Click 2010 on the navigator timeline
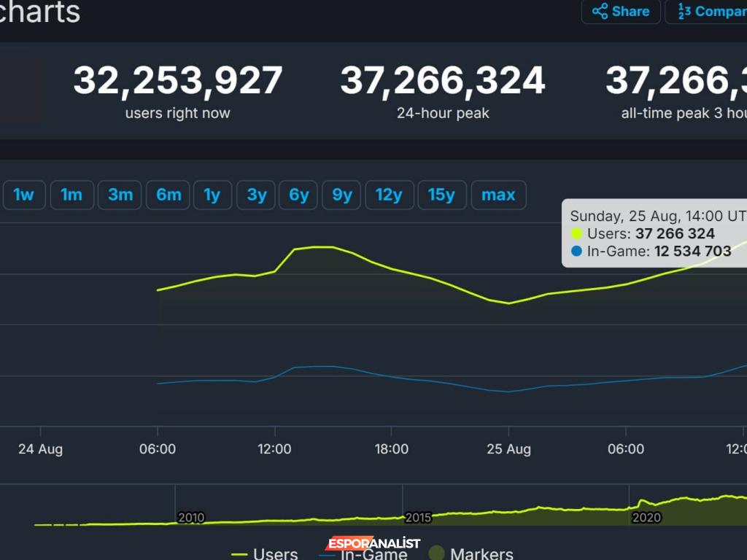Screen dimensions: 747x560 [191, 517]
